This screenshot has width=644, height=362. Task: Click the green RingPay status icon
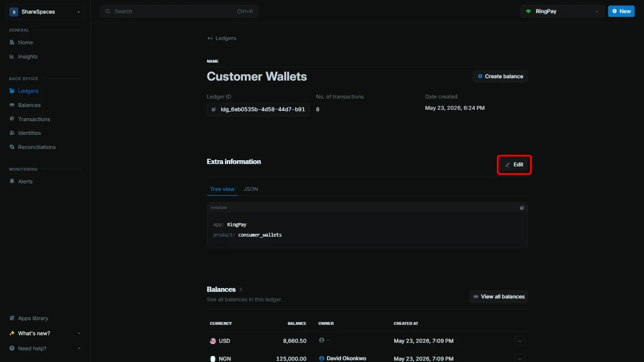(528, 11)
